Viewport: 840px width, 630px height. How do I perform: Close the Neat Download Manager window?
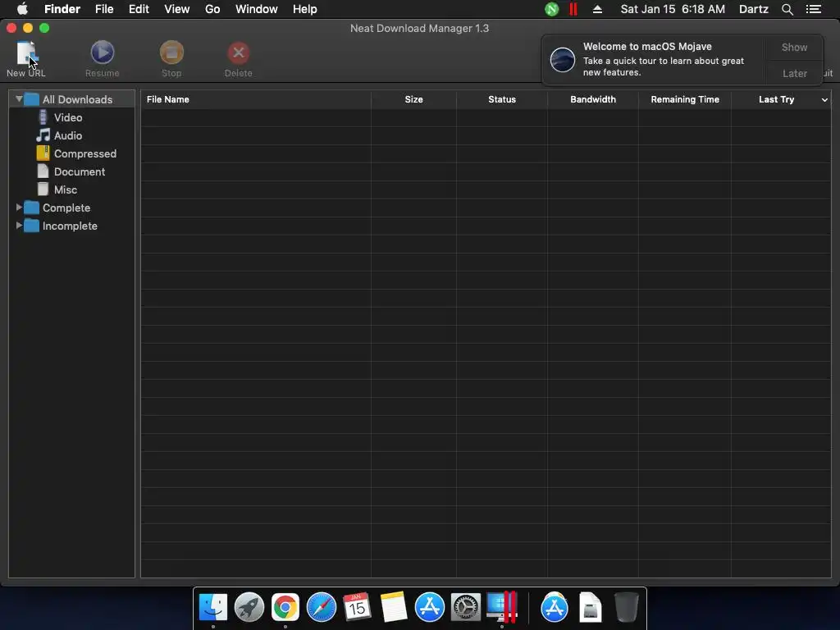click(x=11, y=28)
